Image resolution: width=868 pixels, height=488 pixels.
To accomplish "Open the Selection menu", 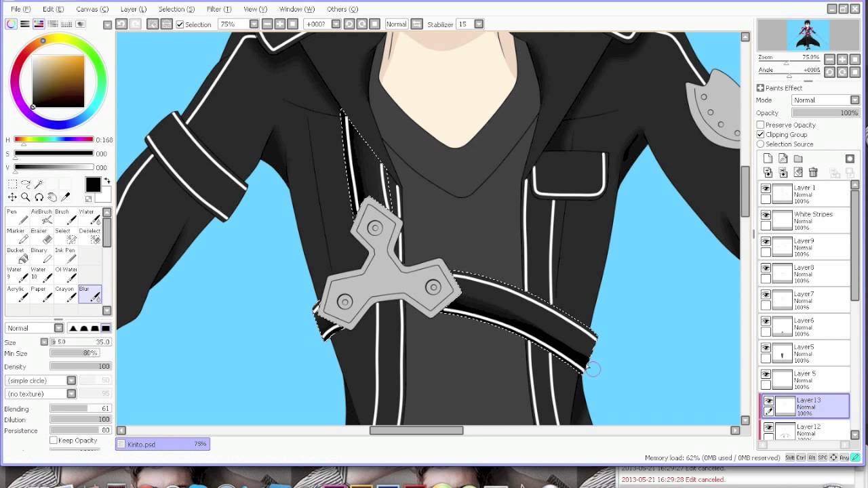I will [176, 9].
